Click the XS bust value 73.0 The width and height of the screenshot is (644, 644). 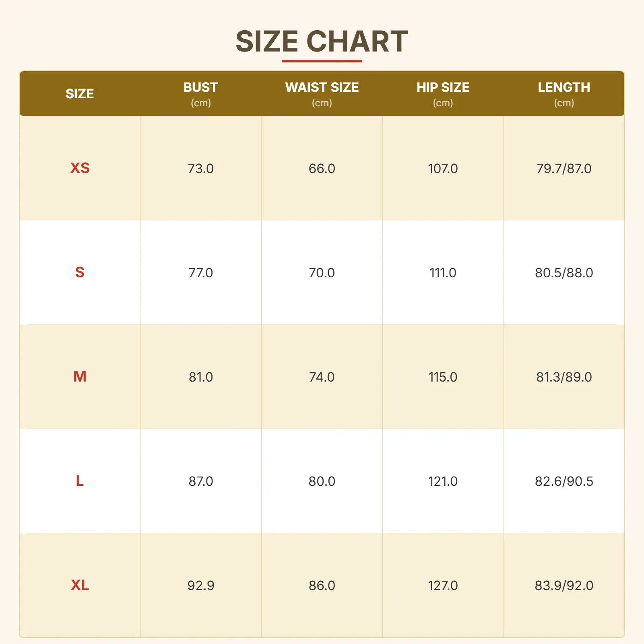[200, 168]
